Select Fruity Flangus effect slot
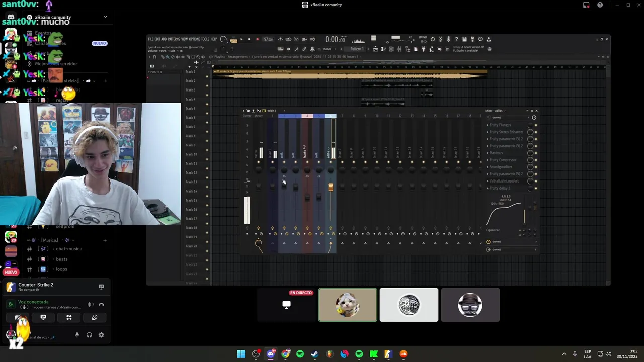Viewport: 644px width, 362px height. click(x=500, y=125)
